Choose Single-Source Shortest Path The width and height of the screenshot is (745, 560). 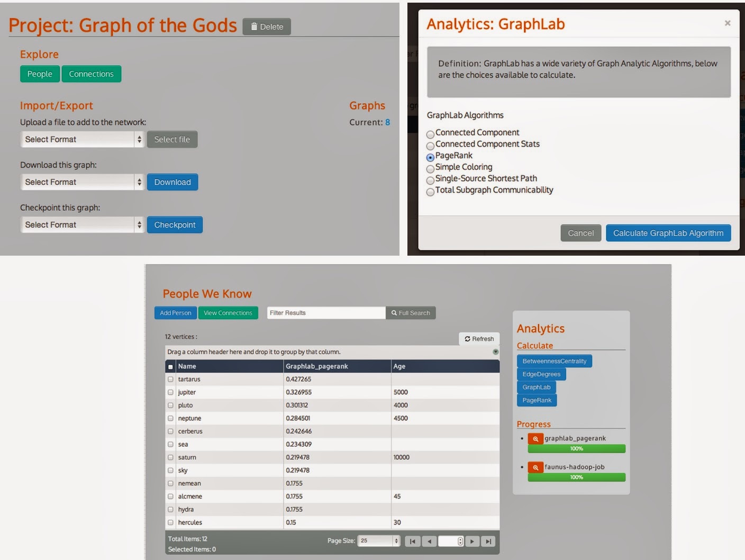click(430, 180)
